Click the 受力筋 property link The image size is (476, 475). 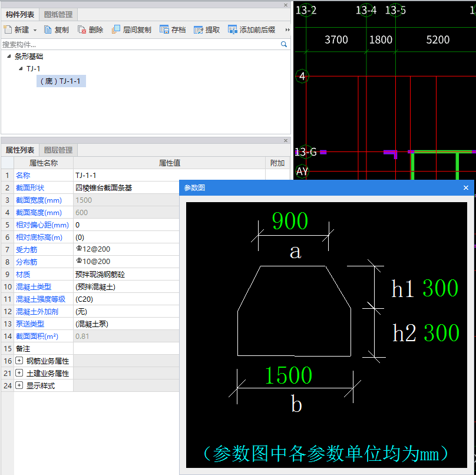coord(27,250)
